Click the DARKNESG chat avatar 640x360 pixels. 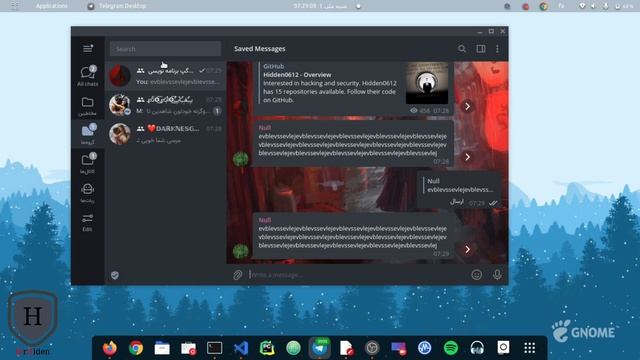[x=120, y=134]
